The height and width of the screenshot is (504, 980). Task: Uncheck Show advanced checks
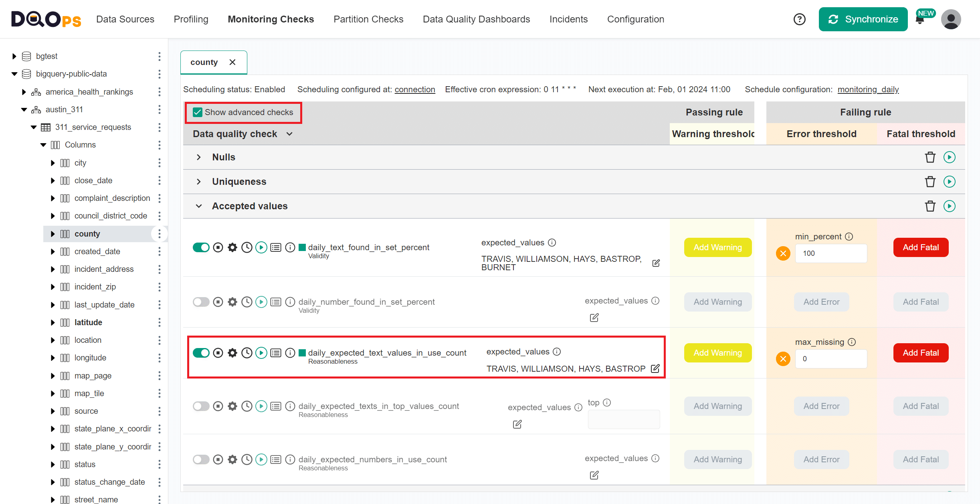coord(198,112)
